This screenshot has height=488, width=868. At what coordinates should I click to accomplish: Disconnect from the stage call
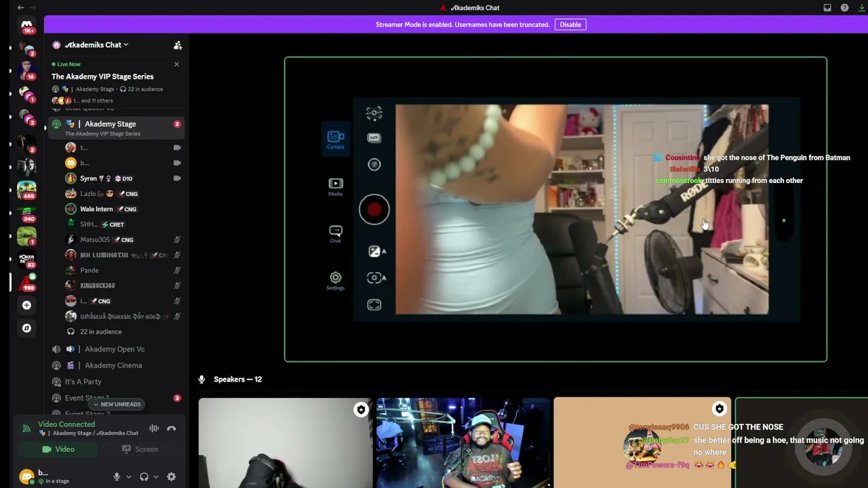pyautogui.click(x=172, y=428)
